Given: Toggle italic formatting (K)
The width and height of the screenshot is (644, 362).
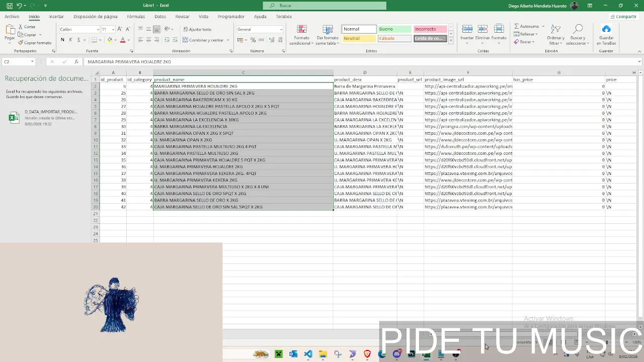Looking at the screenshot, I should point(70,40).
